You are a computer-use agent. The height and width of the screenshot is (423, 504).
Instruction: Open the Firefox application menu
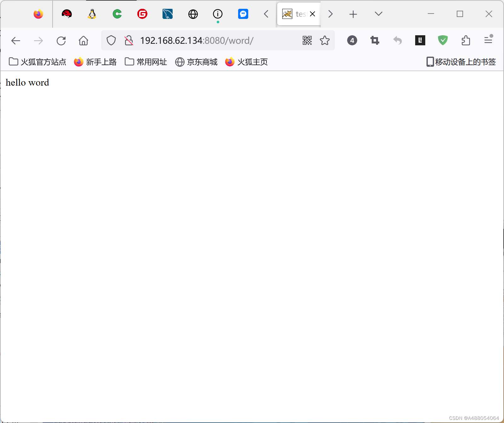[488, 40]
